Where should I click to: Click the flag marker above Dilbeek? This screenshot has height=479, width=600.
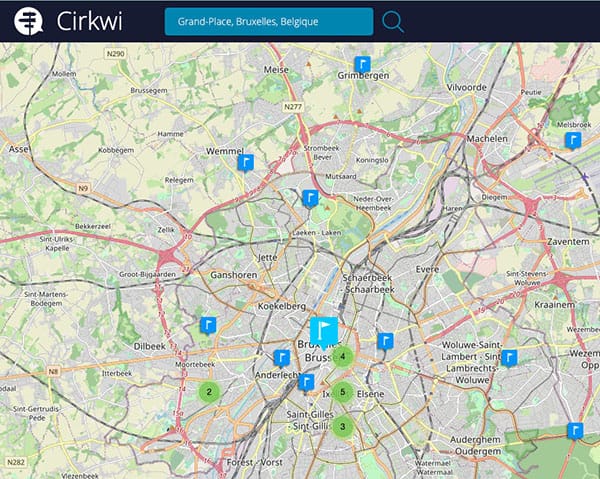pos(208,325)
